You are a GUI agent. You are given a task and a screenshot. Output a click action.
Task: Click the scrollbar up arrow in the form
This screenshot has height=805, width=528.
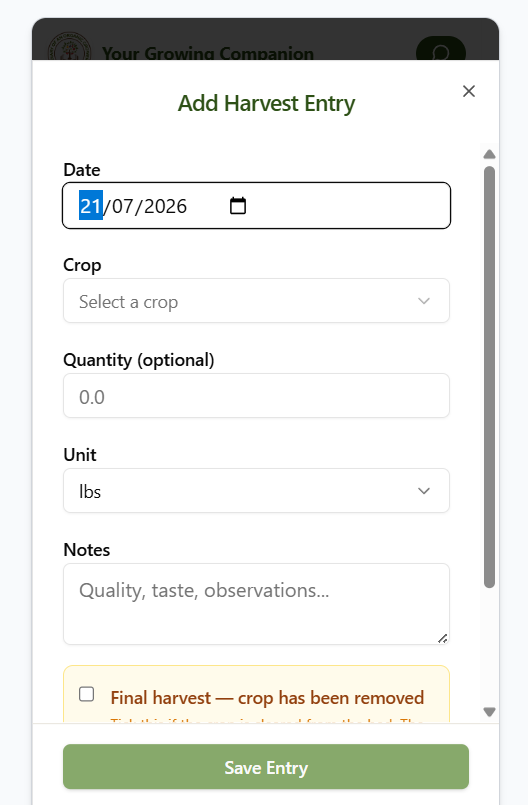pos(489,154)
